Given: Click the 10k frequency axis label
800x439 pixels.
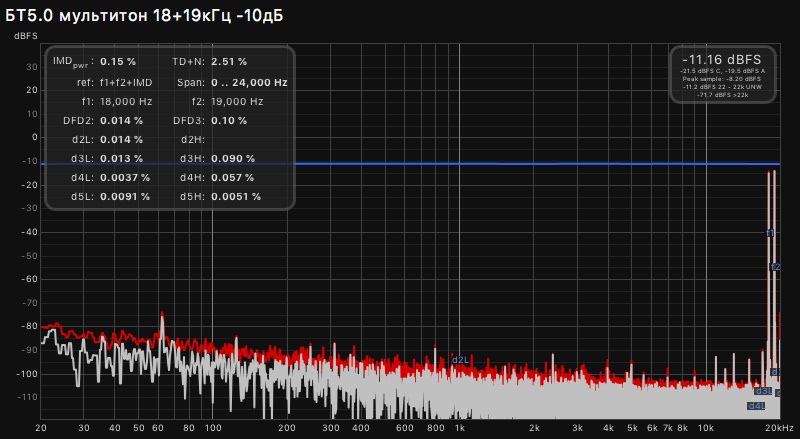Looking at the screenshot, I should coord(706,428).
